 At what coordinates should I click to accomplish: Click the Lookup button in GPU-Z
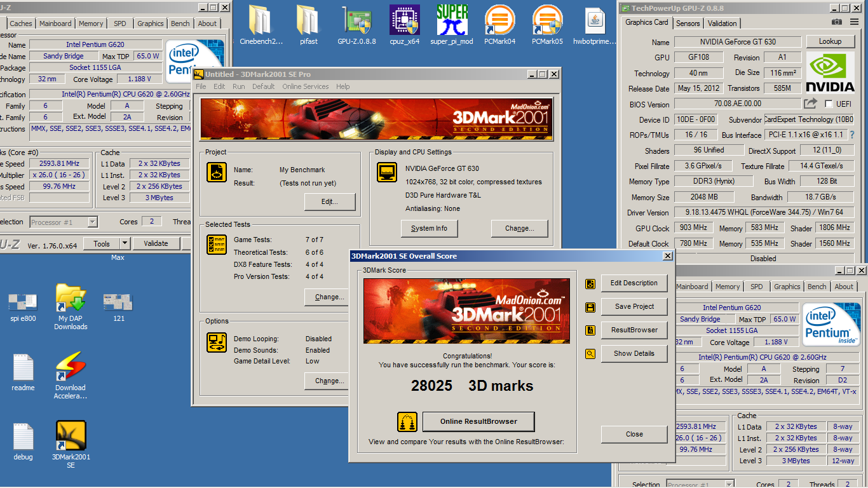coord(830,41)
